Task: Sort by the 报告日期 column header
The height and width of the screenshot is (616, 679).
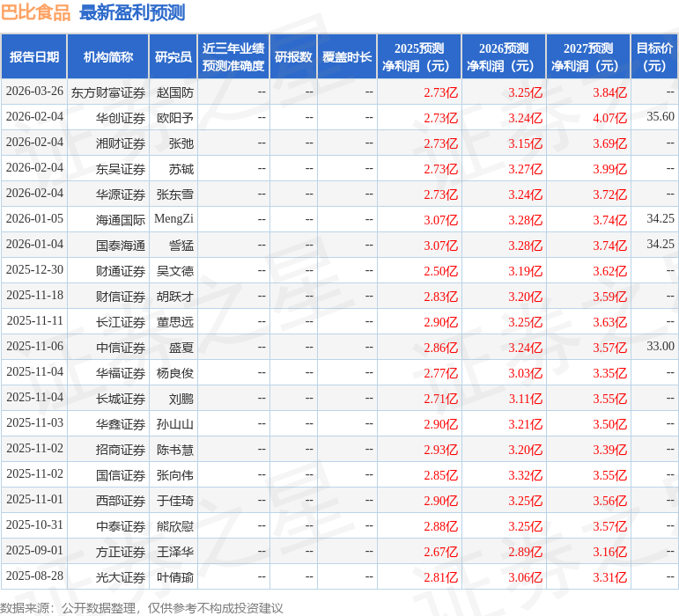Action: (34, 57)
